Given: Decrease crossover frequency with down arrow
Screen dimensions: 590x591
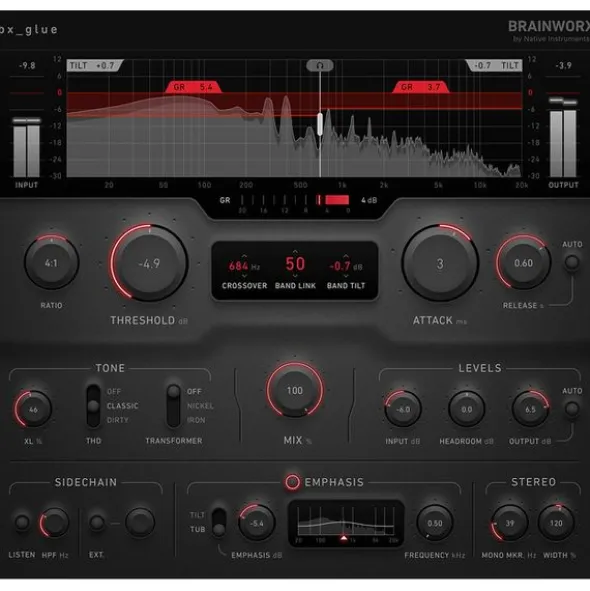Looking at the screenshot, I should pyautogui.click(x=244, y=276).
